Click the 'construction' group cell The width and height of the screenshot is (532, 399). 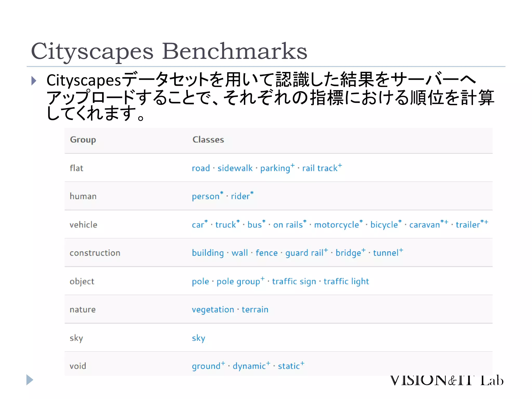(x=95, y=253)
